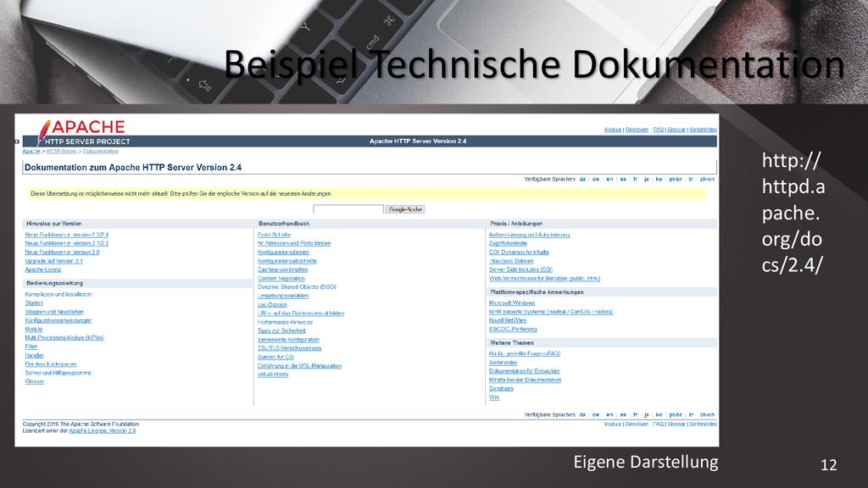Open Dynamic Shared Objects (DSO)
868x488 pixels.
point(297,287)
